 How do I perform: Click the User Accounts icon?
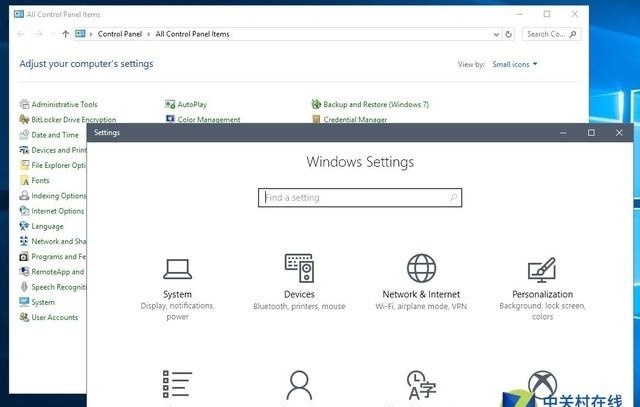[24, 317]
